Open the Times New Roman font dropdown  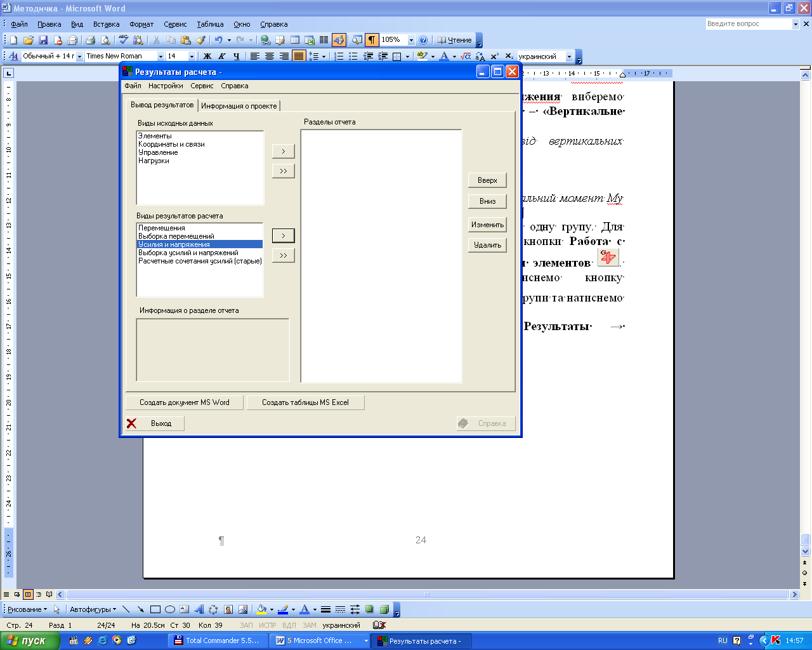coord(160,56)
